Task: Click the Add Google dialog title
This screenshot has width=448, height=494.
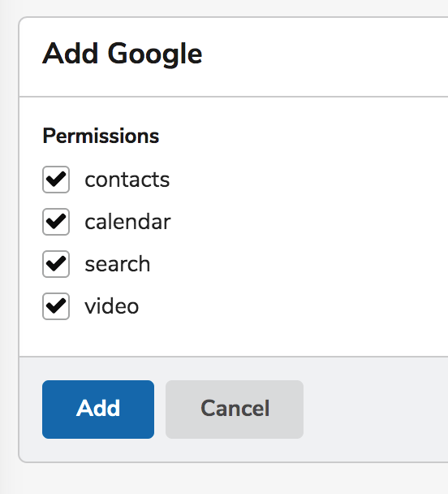Action: (122, 54)
